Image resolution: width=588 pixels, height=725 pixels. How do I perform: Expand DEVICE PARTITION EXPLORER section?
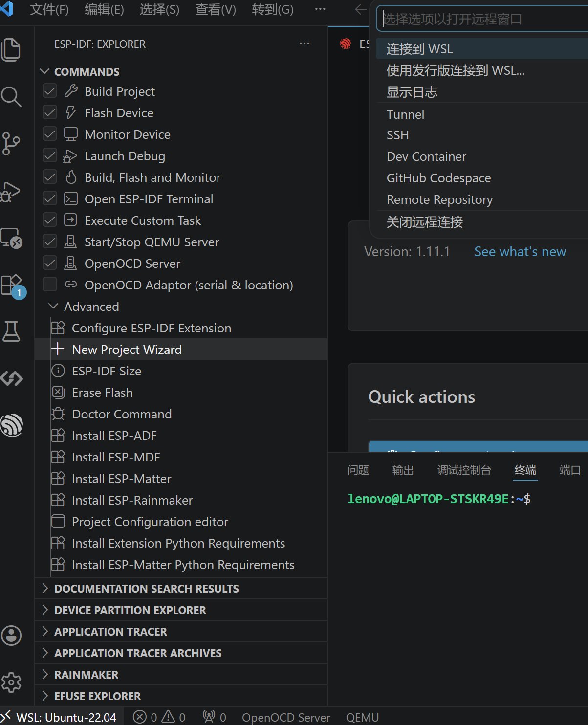(x=45, y=610)
